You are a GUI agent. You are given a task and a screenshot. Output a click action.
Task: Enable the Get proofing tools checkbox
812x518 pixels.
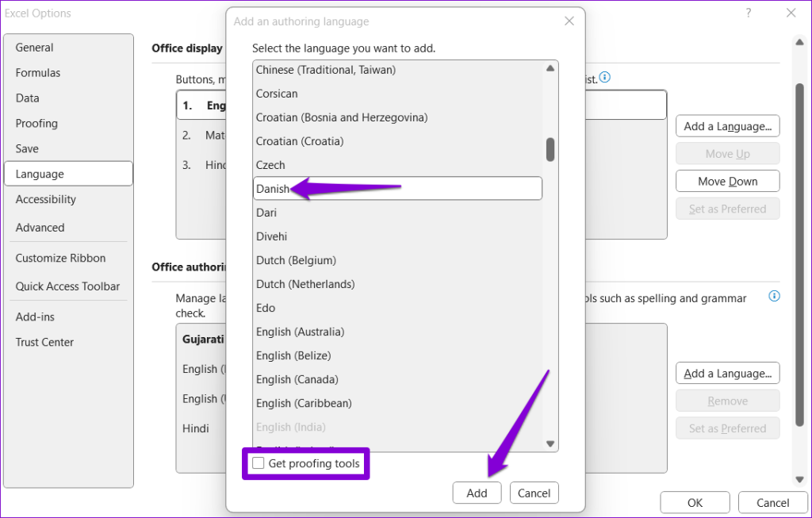pos(258,463)
